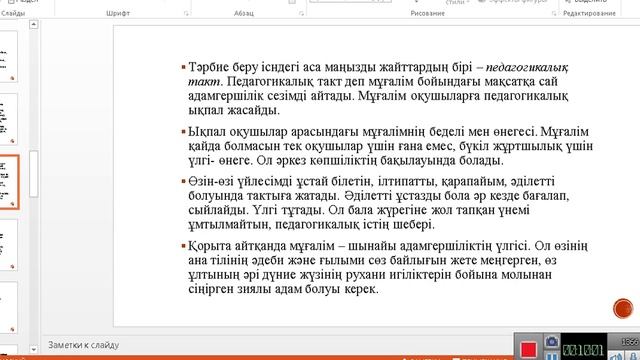
Task: Open the Шрифт font dialog launcher
Action: [186, 13]
